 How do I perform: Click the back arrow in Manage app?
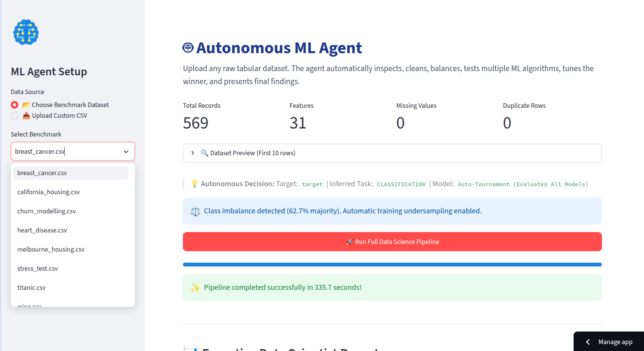point(588,342)
